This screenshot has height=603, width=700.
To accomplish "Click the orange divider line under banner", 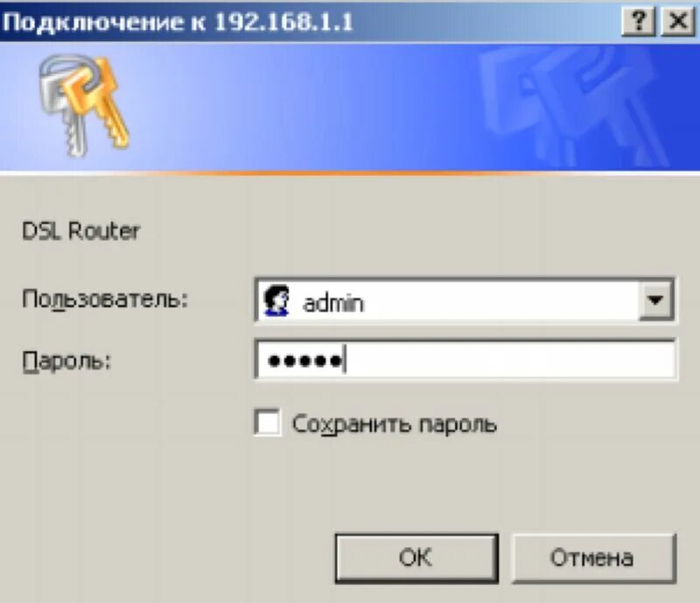I will pyautogui.click(x=350, y=172).
